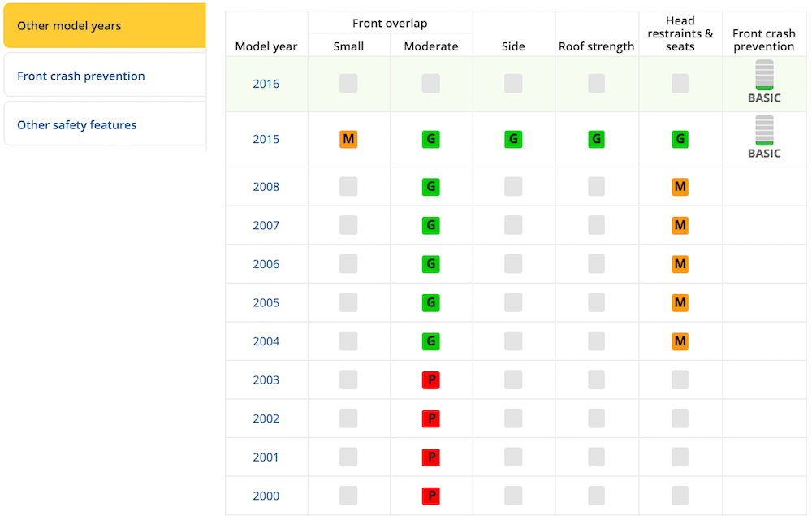
Task: Click the 2001 moderate overlap P rating icon
Action: click(431, 457)
